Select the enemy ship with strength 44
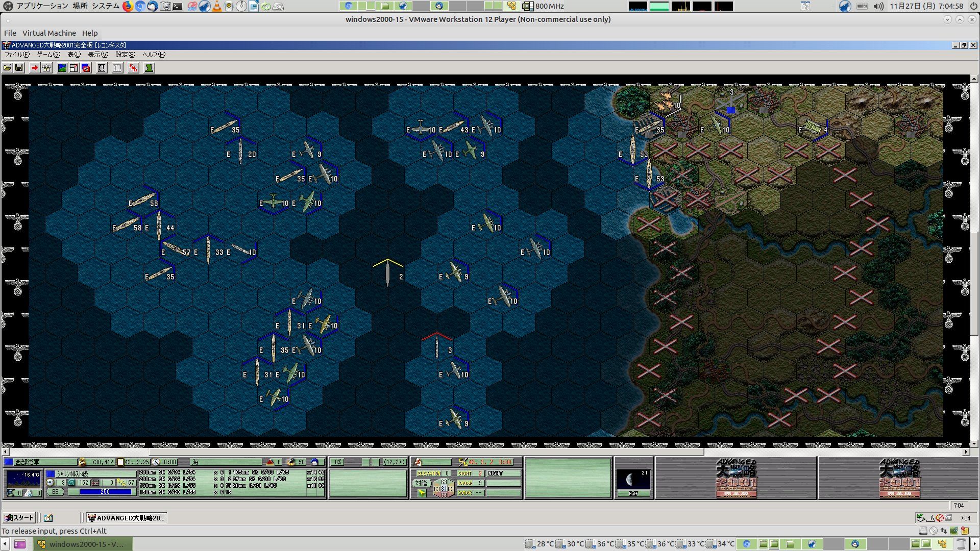Image resolution: width=980 pixels, height=551 pixels. pyautogui.click(x=159, y=225)
